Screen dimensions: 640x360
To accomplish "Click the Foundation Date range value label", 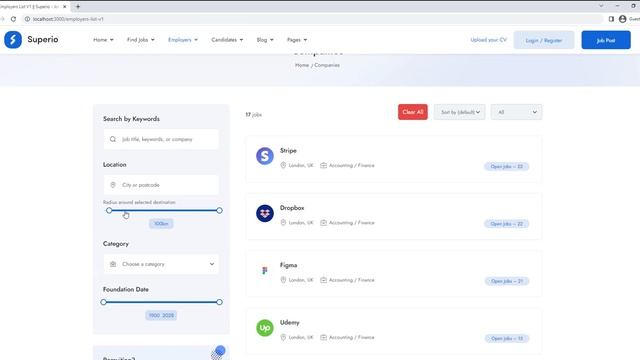I will coord(161,315).
